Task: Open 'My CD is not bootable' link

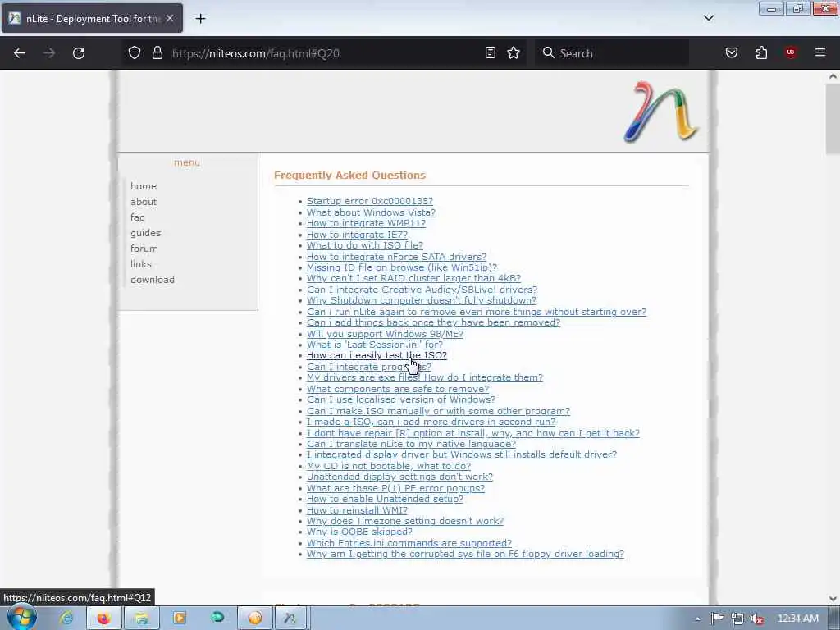Action: click(x=388, y=466)
